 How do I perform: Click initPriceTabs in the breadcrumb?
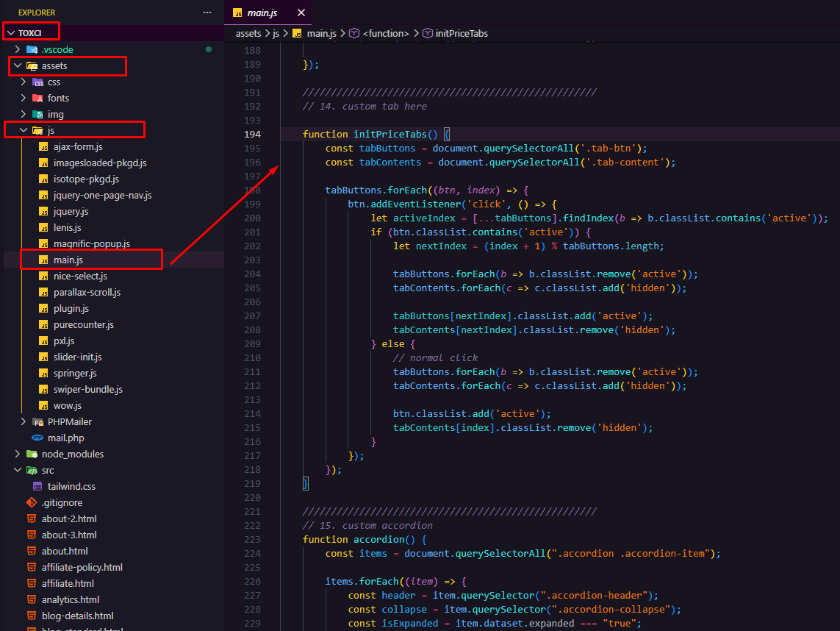(462, 33)
